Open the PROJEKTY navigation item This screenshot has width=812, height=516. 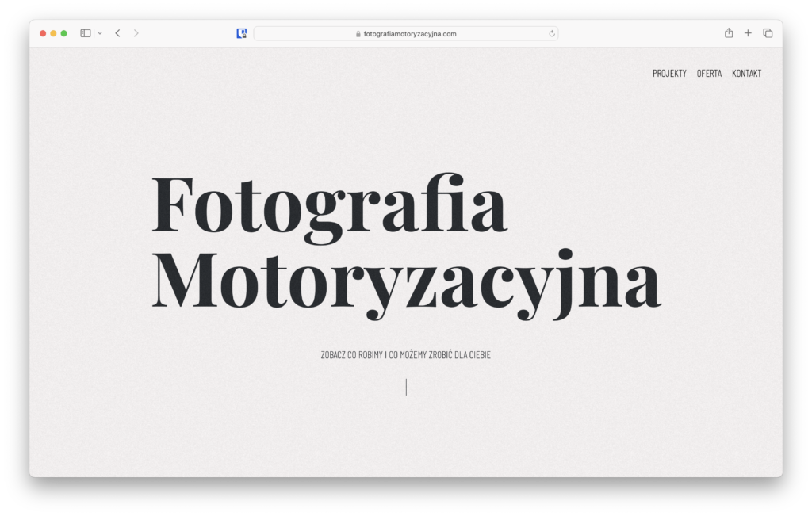669,74
